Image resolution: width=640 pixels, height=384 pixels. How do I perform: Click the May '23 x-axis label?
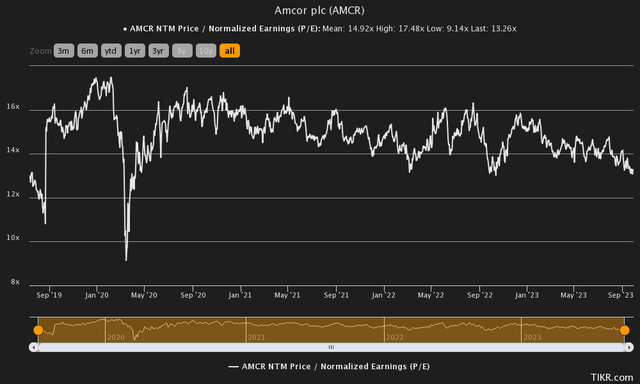click(x=573, y=295)
